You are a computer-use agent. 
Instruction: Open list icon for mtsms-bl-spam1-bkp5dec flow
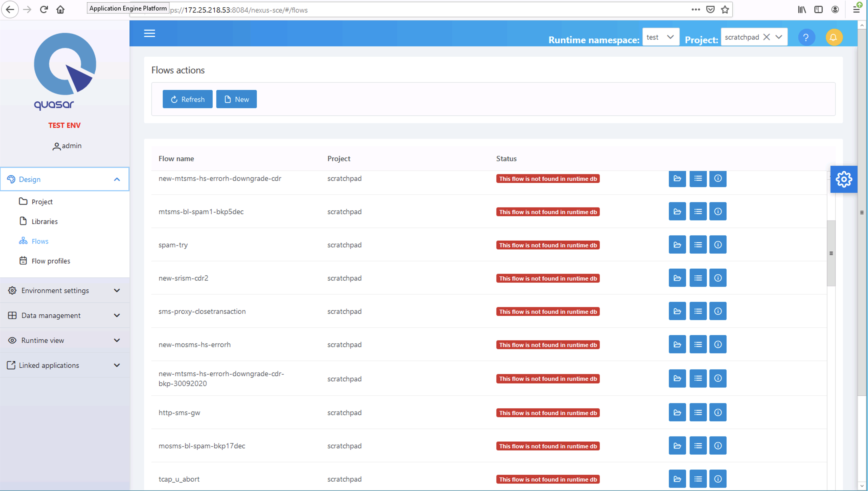point(698,211)
